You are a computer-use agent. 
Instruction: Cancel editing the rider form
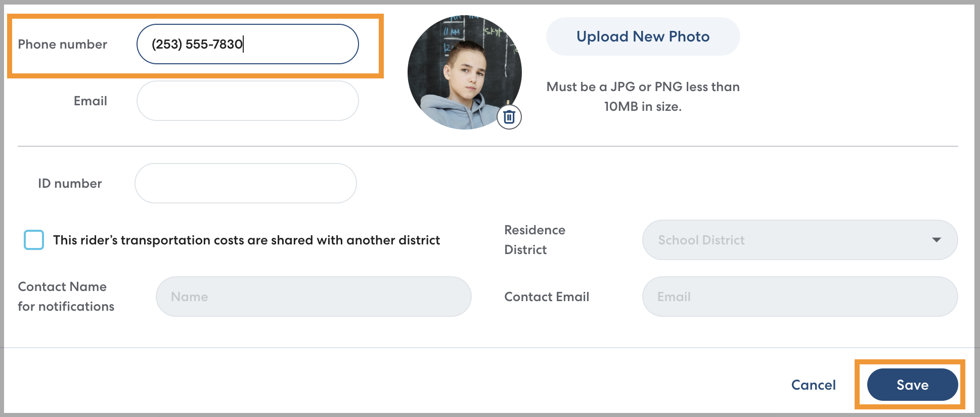813,385
